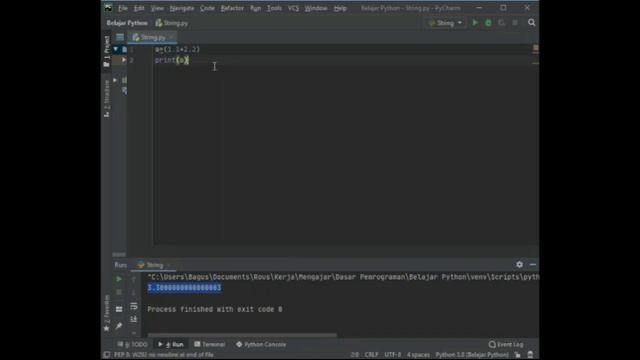Toggle soft-wrap in Run console
The height and width of the screenshot is (360, 640).
click(x=133, y=306)
